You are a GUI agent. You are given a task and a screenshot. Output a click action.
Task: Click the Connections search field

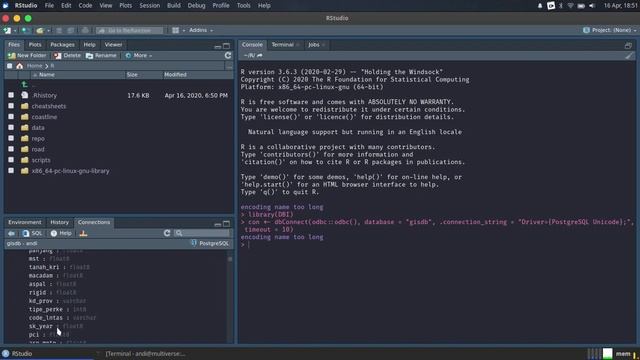[203, 233]
